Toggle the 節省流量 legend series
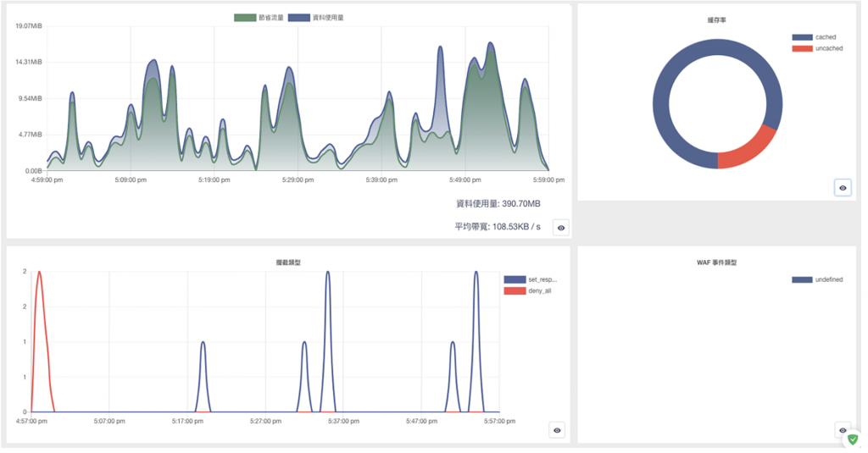This screenshot has width=868, height=453. tap(259, 18)
